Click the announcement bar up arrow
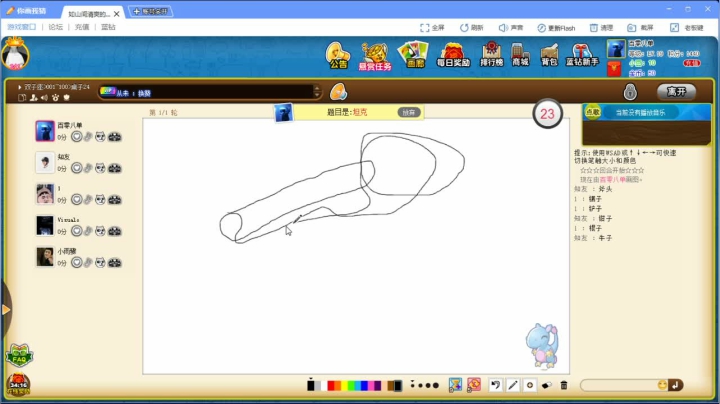 [x=316, y=87]
